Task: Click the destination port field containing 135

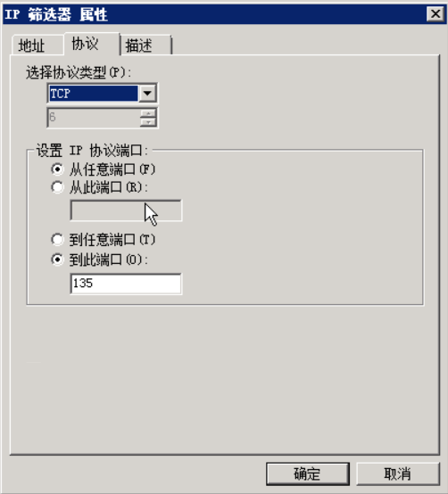Action: 126,284
